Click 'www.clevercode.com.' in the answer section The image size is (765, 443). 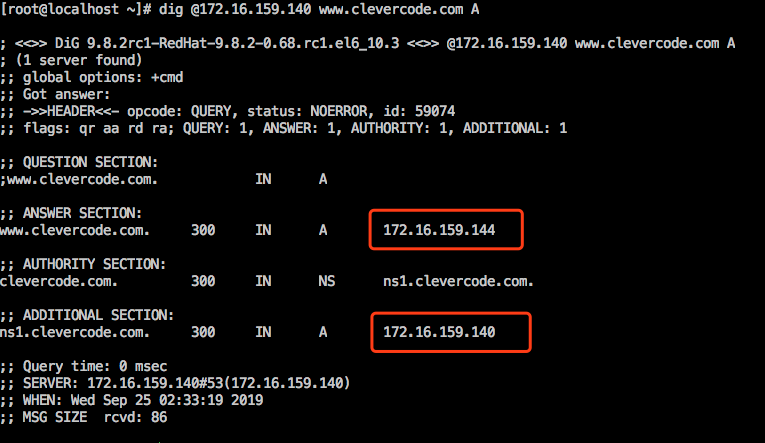(x=75, y=230)
